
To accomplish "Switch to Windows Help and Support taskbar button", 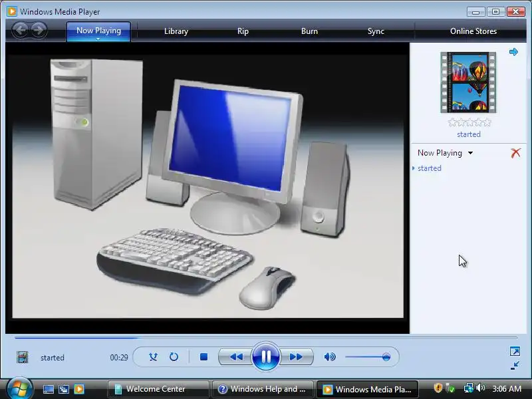I will [x=263, y=389].
